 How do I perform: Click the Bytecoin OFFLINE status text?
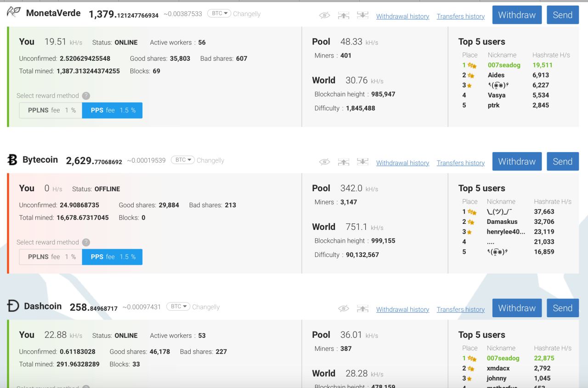coord(107,189)
